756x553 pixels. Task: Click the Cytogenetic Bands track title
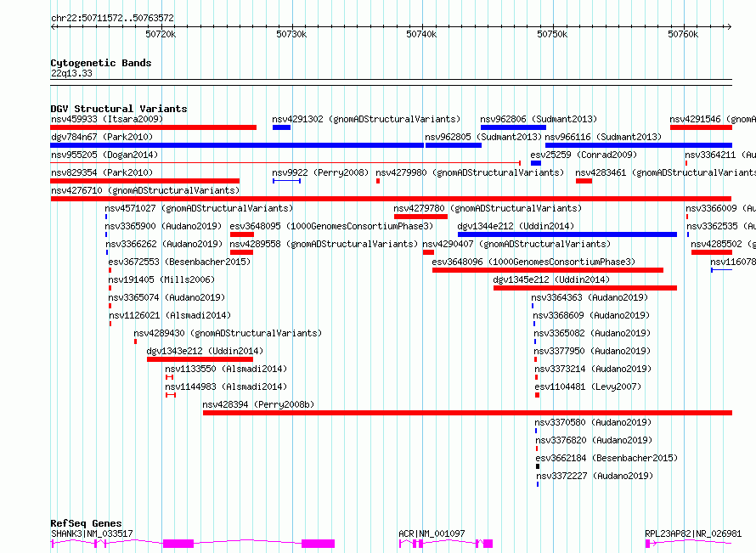(x=101, y=63)
